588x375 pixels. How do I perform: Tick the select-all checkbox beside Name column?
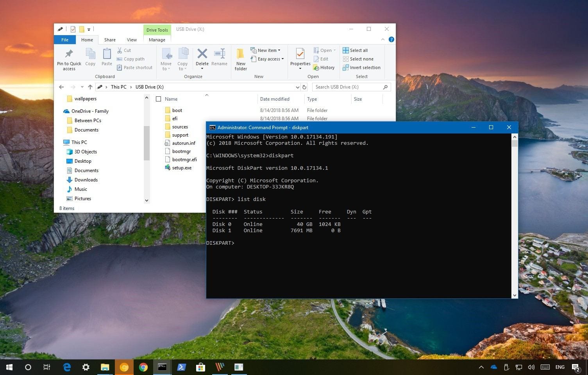(x=158, y=99)
